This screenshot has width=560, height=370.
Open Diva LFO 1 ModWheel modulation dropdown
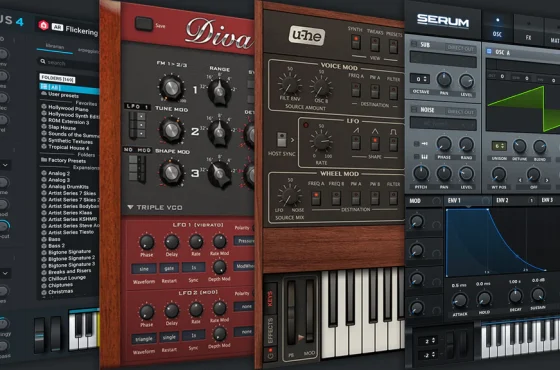(244, 266)
